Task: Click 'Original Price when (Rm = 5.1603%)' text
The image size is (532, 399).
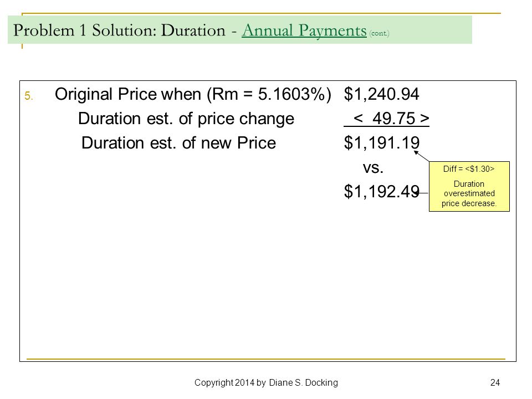Action: coord(193,94)
